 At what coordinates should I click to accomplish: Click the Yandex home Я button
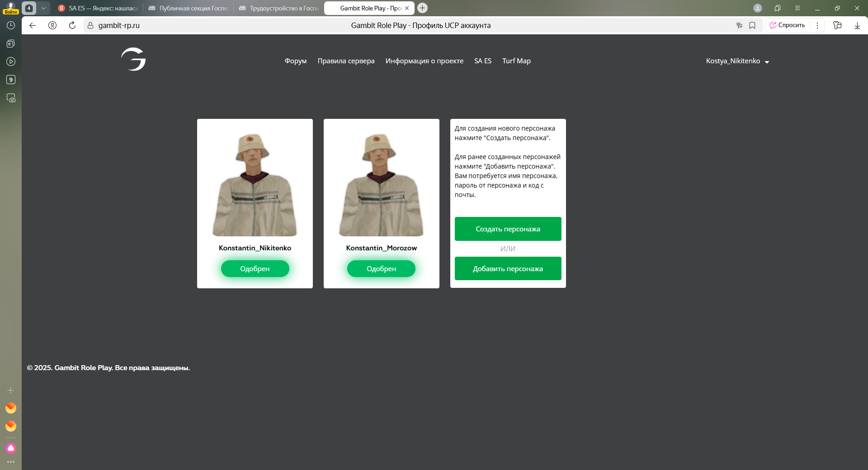pyautogui.click(x=52, y=25)
